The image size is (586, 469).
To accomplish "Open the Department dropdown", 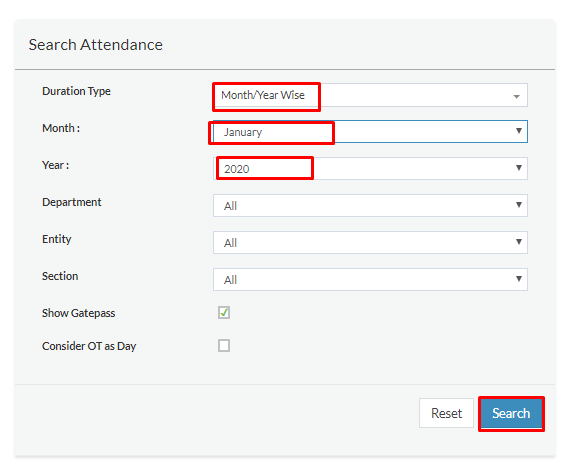I will pyautogui.click(x=370, y=206).
